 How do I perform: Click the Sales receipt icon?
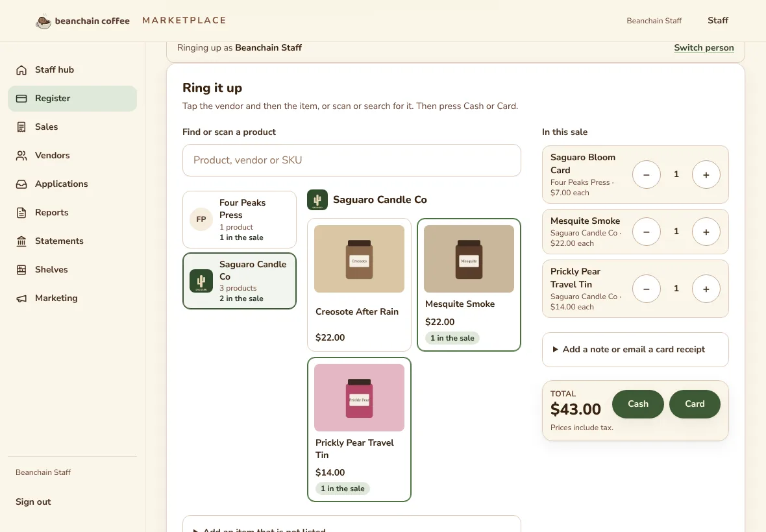[x=21, y=127]
